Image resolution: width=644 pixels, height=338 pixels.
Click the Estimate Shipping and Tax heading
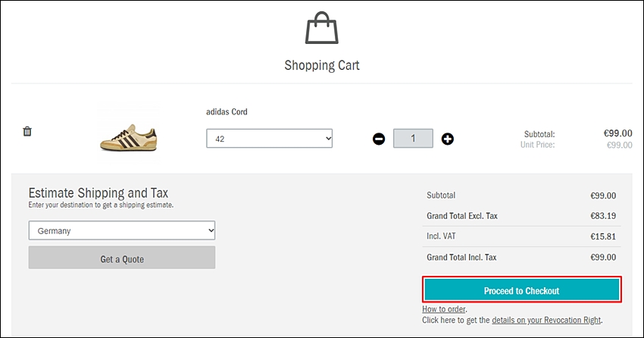tap(98, 192)
